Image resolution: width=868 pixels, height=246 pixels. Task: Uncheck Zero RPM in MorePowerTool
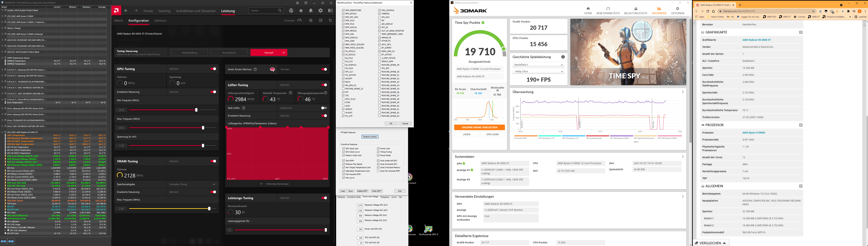[x=343, y=161]
